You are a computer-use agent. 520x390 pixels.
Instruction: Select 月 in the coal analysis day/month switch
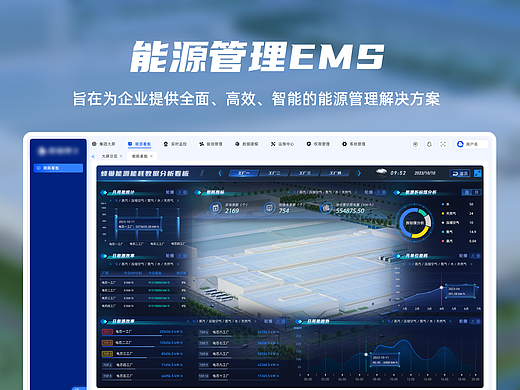(477, 192)
